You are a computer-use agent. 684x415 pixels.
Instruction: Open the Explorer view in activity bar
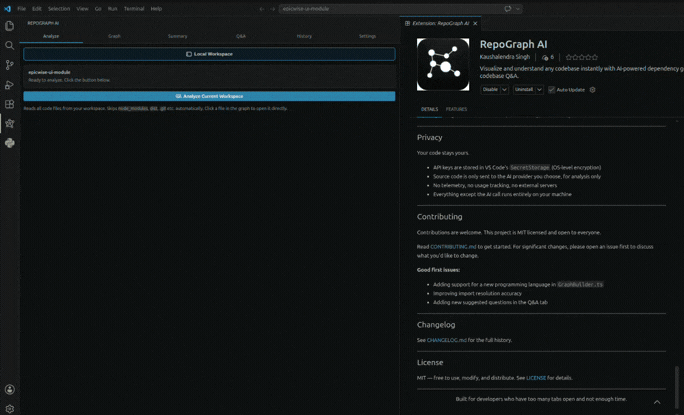[9, 26]
